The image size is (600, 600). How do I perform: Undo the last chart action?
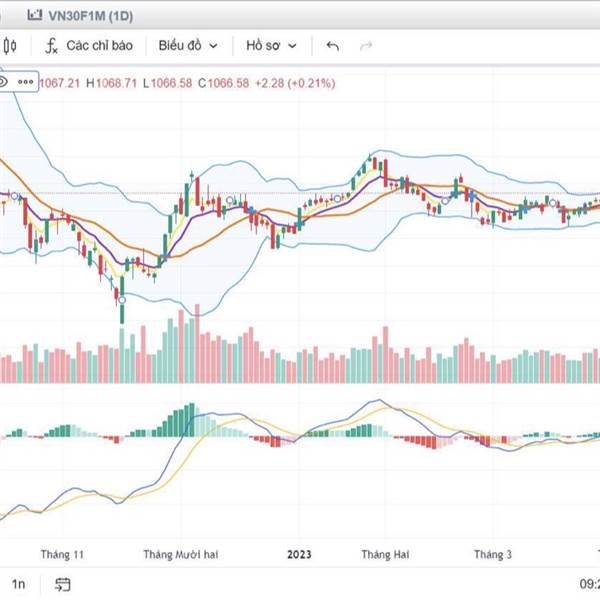coord(333,46)
